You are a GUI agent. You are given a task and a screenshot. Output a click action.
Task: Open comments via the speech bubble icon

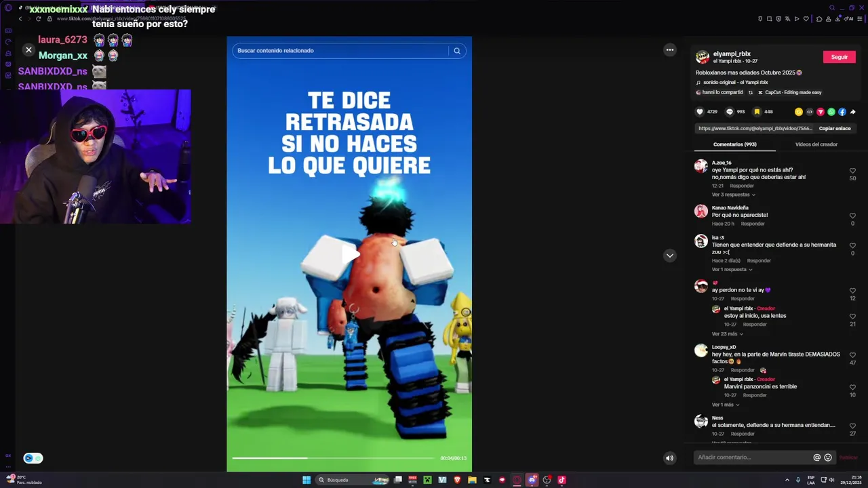pyautogui.click(x=730, y=112)
